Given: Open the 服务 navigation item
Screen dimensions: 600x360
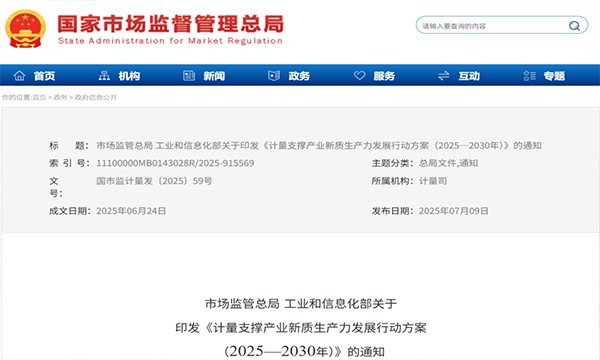Looking at the screenshot, I should (384, 76).
